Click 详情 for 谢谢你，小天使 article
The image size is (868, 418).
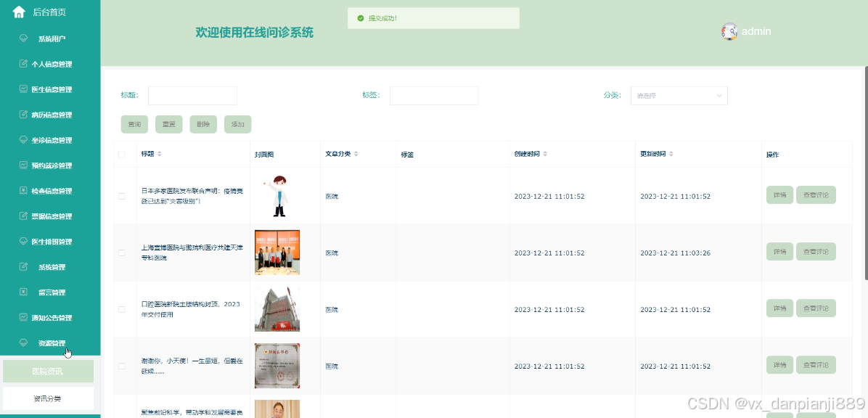click(779, 365)
